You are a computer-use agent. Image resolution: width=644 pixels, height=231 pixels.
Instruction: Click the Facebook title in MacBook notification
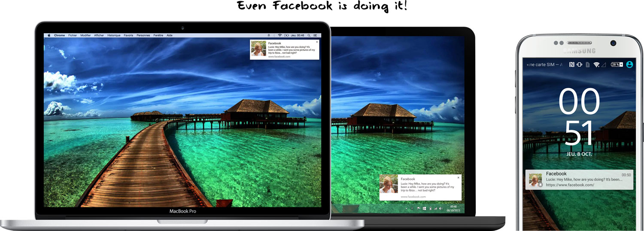coord(275,43)
